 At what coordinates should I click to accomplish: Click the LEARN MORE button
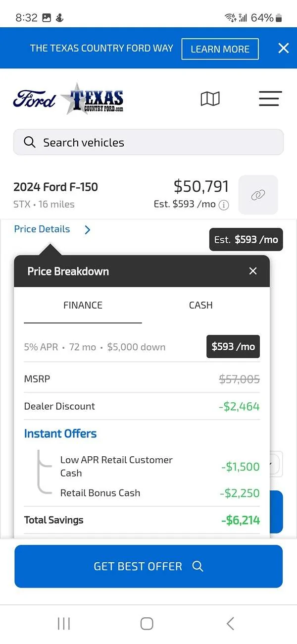(x=220, y=49)
